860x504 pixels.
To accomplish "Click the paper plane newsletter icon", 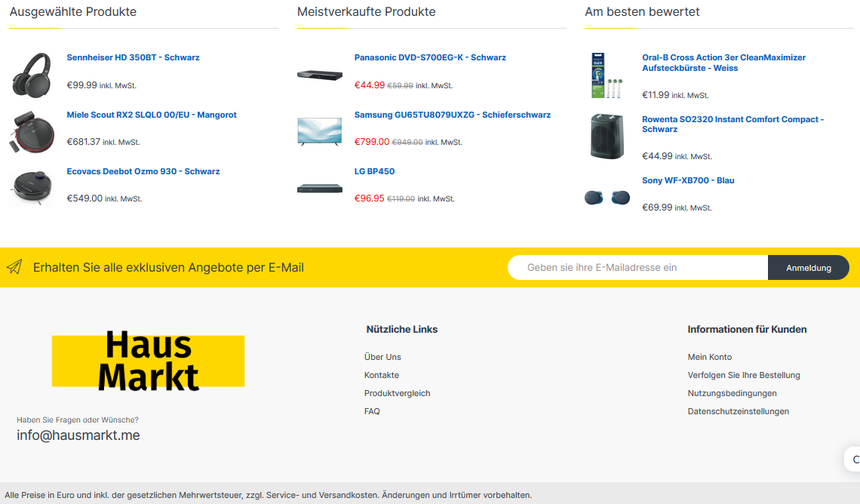I will click(14, 267).
